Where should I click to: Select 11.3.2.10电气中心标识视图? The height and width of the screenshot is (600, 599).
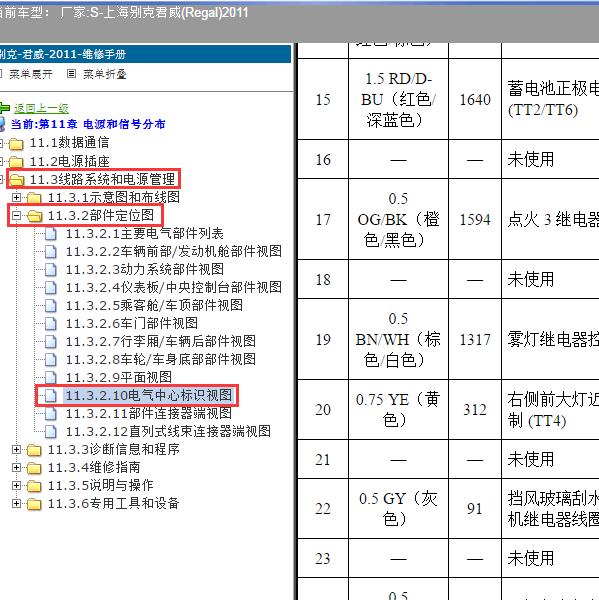pos(149,395)
